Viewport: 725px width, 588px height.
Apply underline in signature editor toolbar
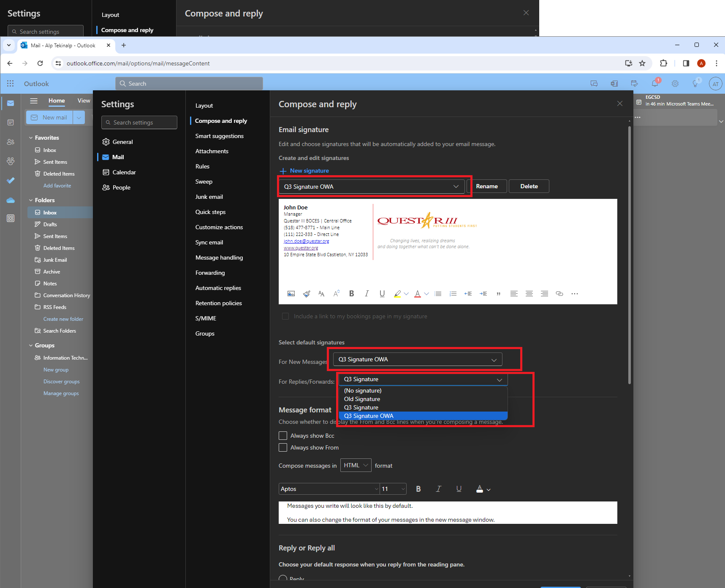point(382,294)
